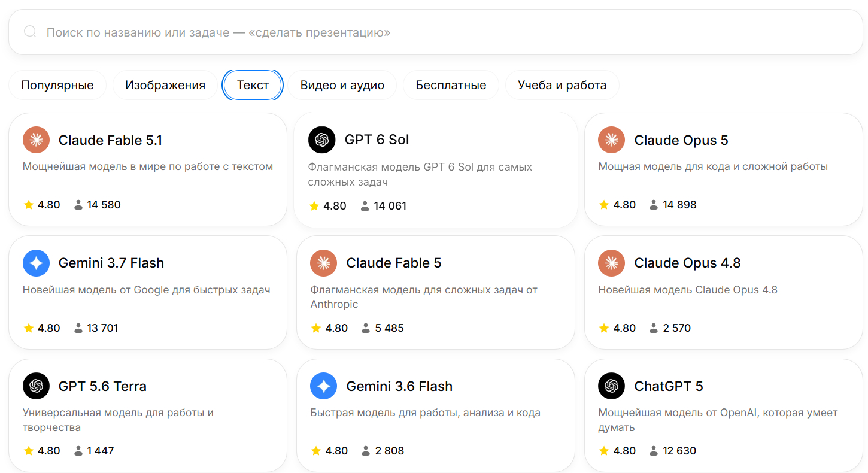Open the GPT 6 Sol model title
The height and width of the screenshot is (473, 868).
click(x=377, y=140)
